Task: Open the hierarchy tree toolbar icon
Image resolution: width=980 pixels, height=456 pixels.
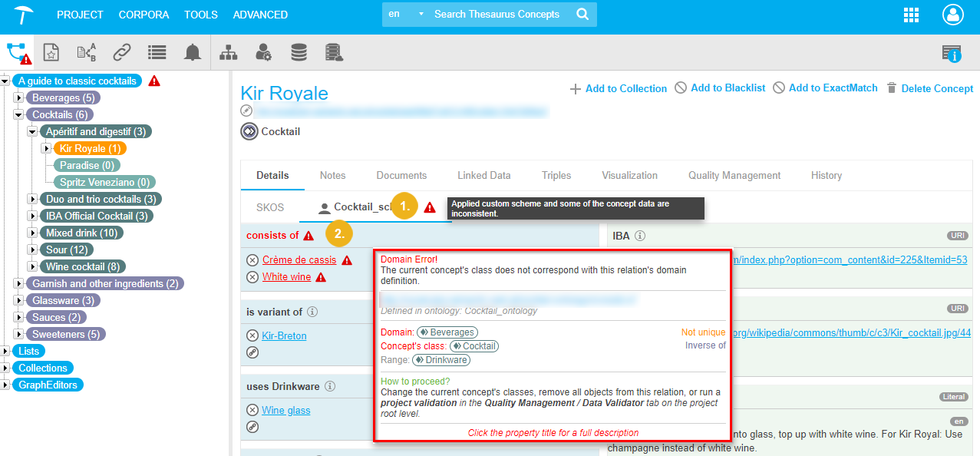Action: pyautogui.click(x=229, y=52)
